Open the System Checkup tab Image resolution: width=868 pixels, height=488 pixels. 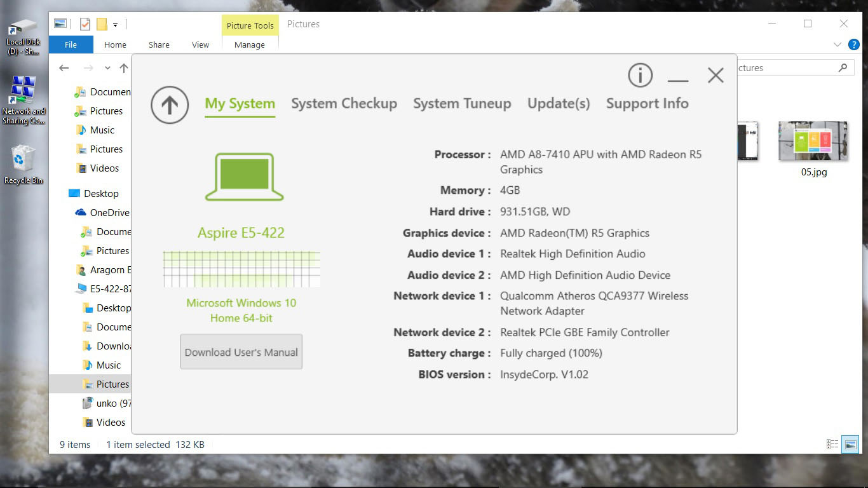pyautogui.click(x=344, y=104)
